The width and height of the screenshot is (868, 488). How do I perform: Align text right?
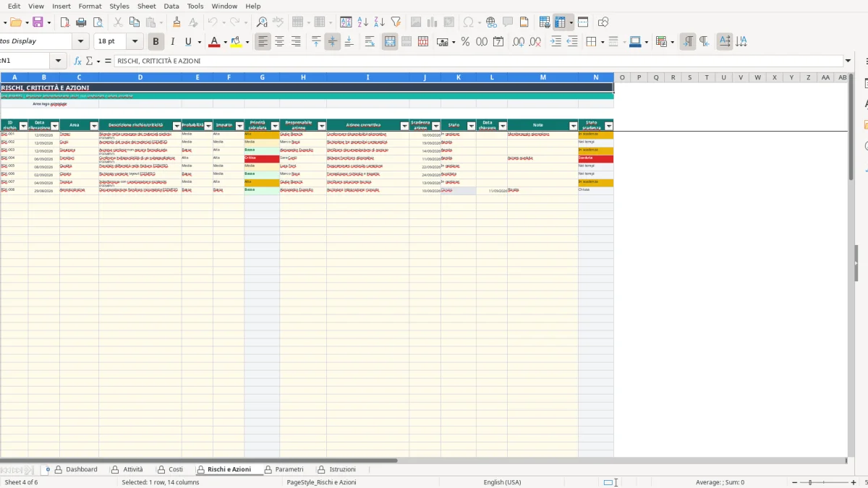coord(296,42)
